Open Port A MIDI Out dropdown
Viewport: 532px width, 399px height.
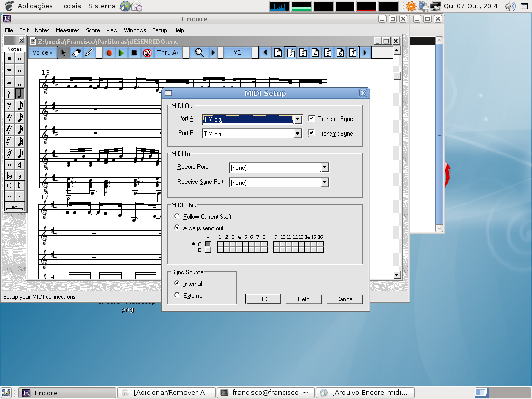click(297, 119)
